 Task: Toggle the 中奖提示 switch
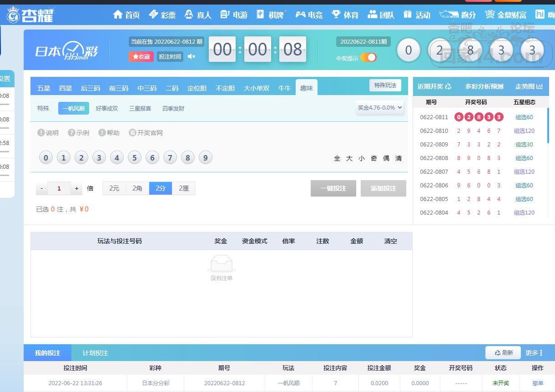point(368,57)
